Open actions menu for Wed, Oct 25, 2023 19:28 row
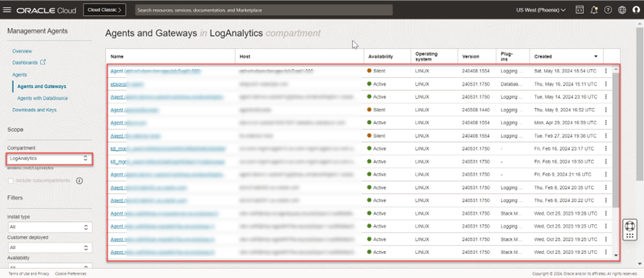644x278 pixels. click(606, 214)
